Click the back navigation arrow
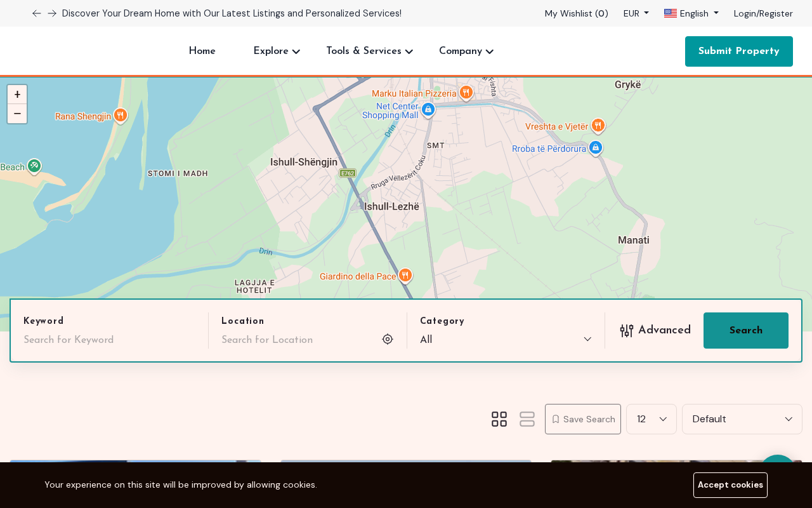Viewport: 812px width, 508px height. click(x=36, y=13)
